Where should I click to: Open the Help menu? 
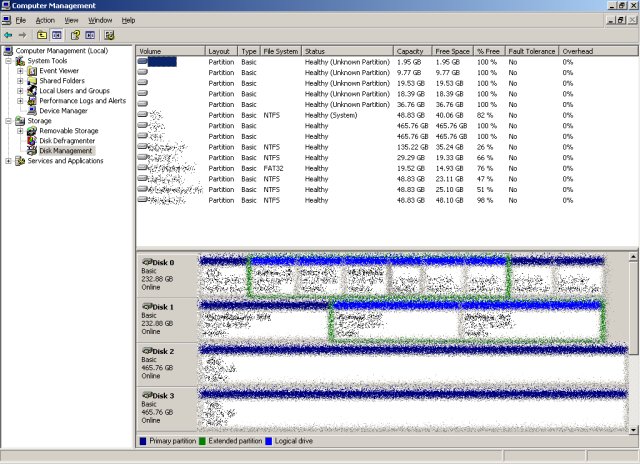(x=128, y=20)
